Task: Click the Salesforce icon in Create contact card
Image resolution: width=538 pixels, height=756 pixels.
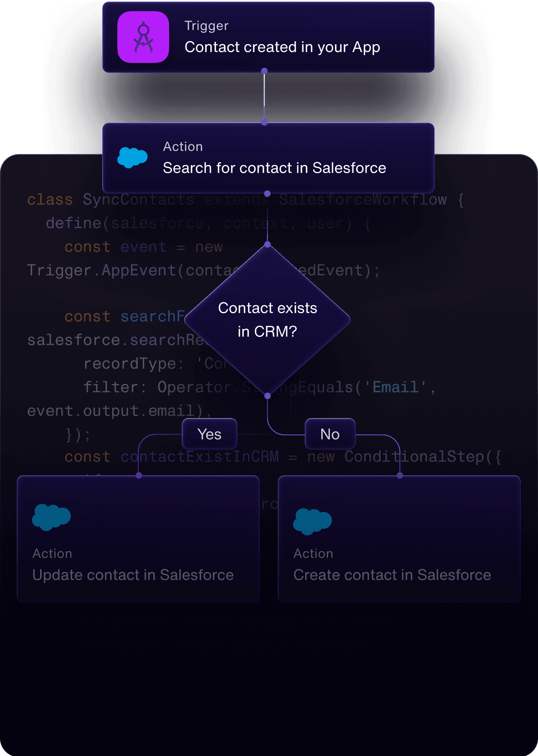Action: (x=312, y=521)
